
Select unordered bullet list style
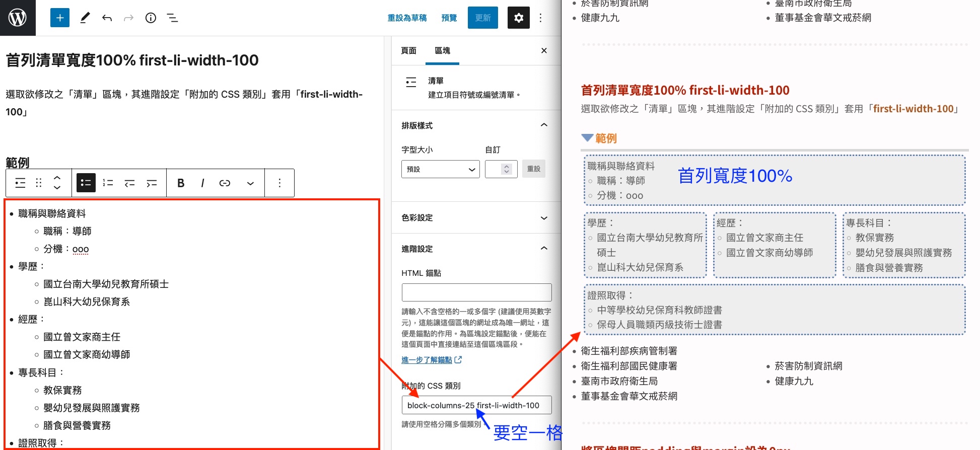(86, 183)
